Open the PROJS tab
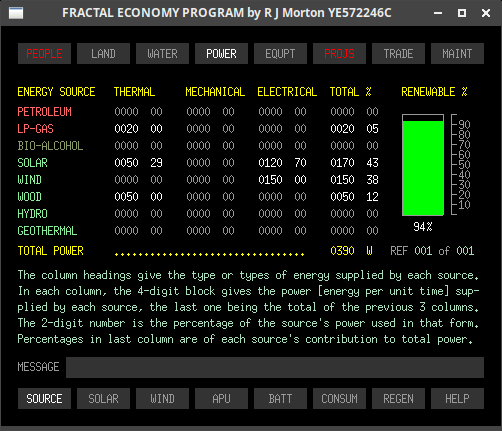 (339, 53)
